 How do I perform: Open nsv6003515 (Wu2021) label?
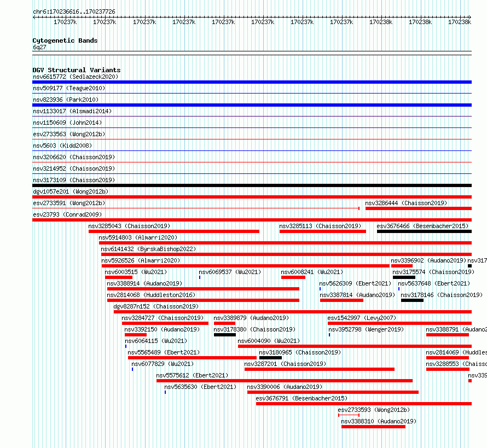[x=136, y=272]
